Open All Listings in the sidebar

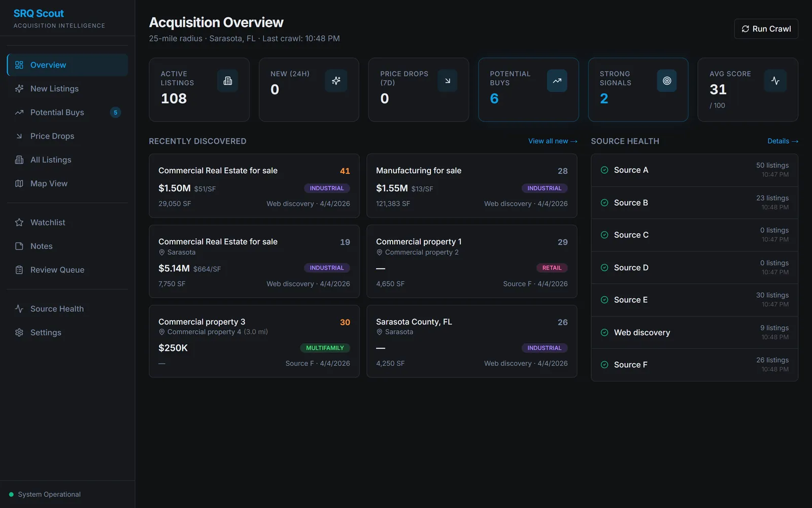click(x=67, y=160)
